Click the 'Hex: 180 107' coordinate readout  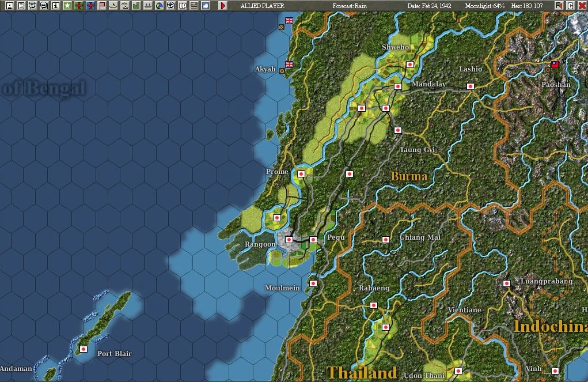pos(527,6)
